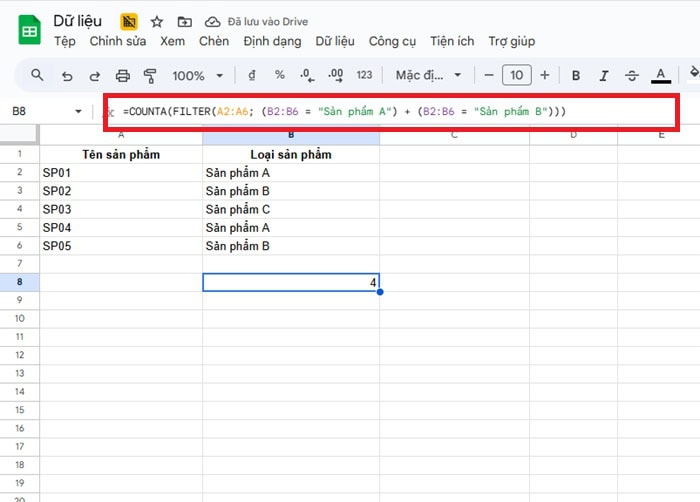Image resolution: width=700 pixels, height=502 pixels.
Task: Open the 100% zoom dropdown
Action: [197, 75]
